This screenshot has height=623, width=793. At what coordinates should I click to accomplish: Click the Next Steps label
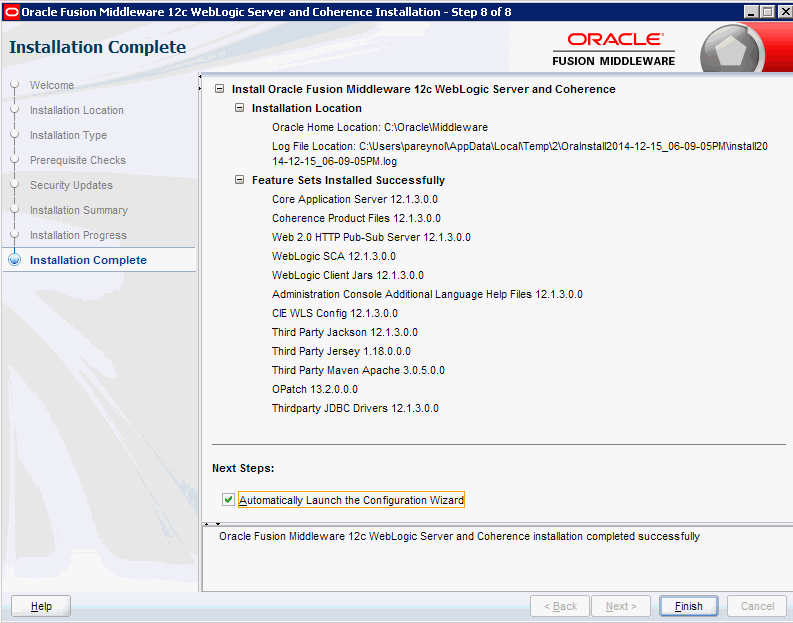pyautogui.click(x=243, y=468)
